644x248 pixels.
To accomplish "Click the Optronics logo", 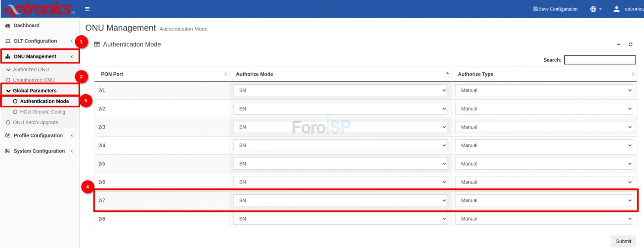I will pyautogui.click(x=39, y=9).
